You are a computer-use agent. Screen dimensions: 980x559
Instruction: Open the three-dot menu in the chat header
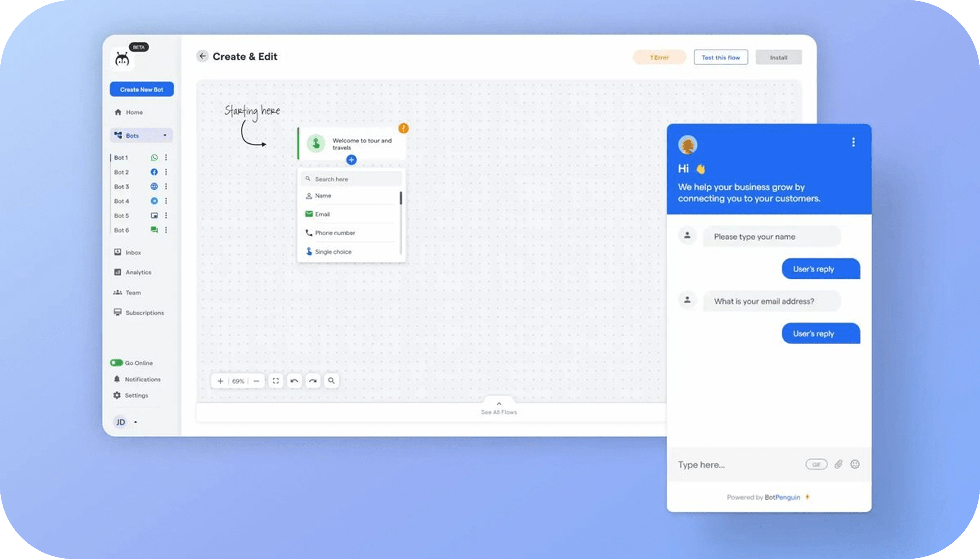pos(853,142)
